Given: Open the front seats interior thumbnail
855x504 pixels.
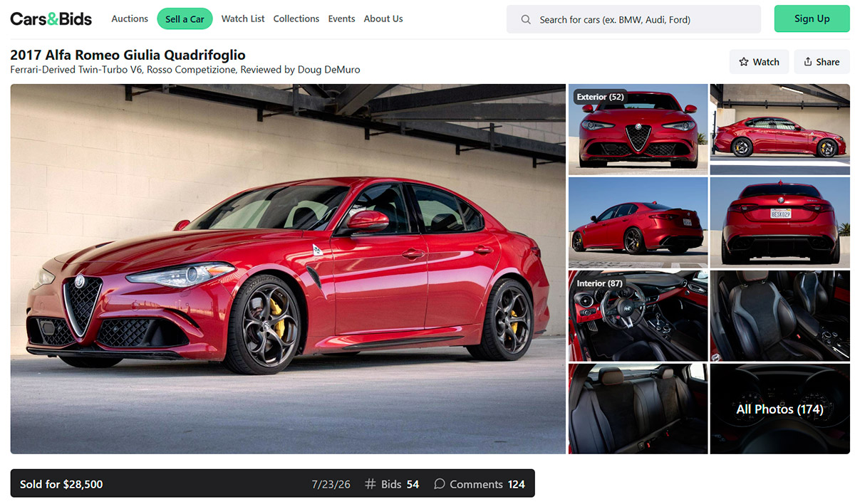Looking at the screenshot, I should (x=780, y=316).
